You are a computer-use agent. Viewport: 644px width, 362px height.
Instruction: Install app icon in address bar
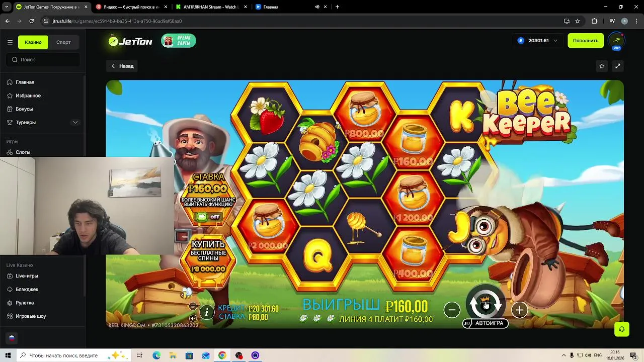coord(567,21)
